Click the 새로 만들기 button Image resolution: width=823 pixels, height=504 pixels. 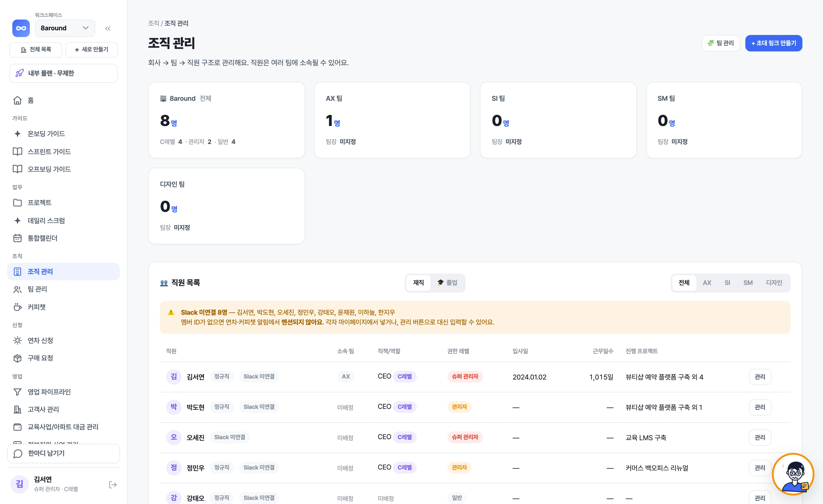(92, 49)
